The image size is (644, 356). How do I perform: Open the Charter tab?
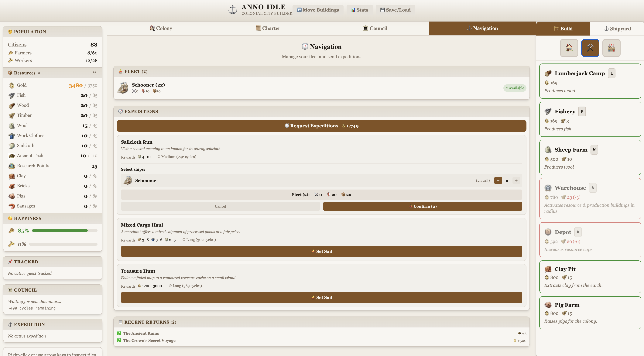point(268,28)
